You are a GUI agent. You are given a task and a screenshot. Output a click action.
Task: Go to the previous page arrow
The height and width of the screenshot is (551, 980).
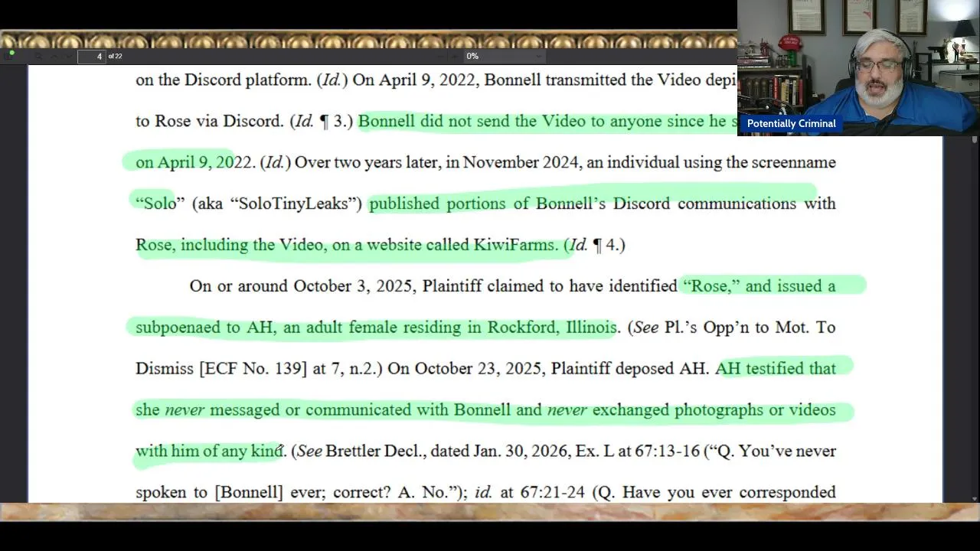tap(54, 57)
